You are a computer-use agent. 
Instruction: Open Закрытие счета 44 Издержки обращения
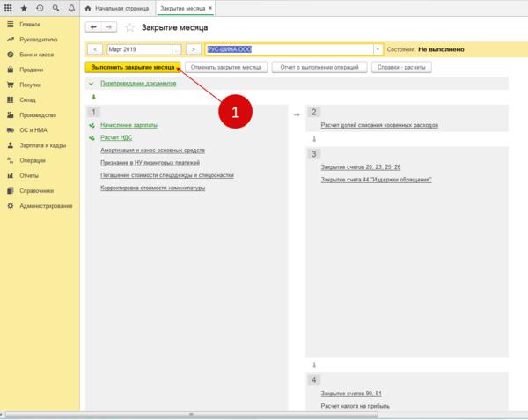pos(376,180)
